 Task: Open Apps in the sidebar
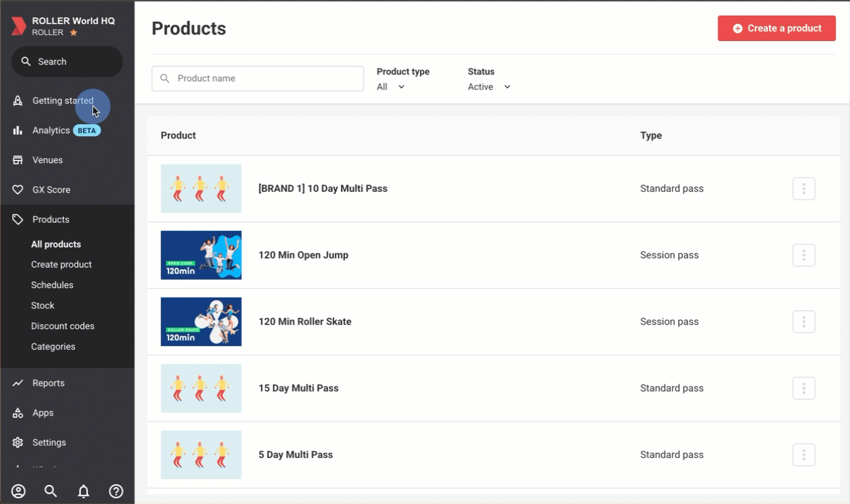[43, 413]
